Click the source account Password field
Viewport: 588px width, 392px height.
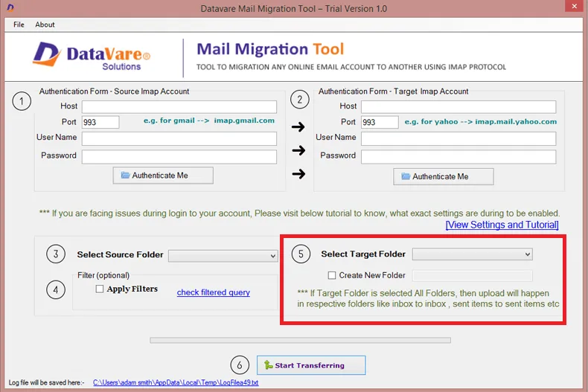coord(179,157)
